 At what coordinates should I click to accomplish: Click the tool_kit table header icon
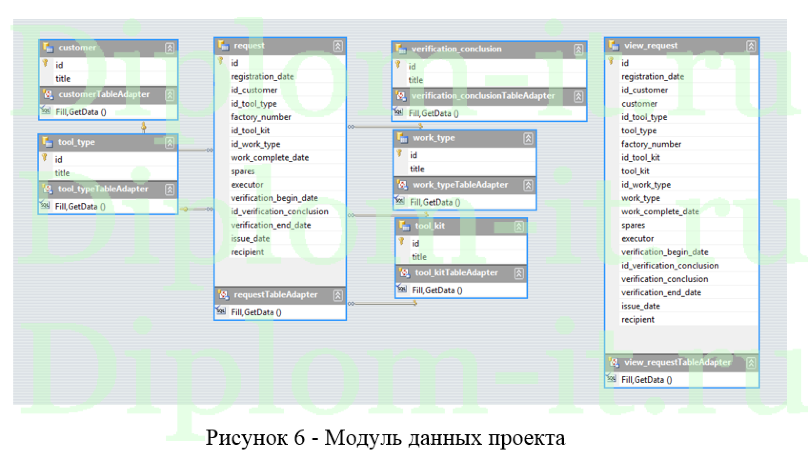403,226
